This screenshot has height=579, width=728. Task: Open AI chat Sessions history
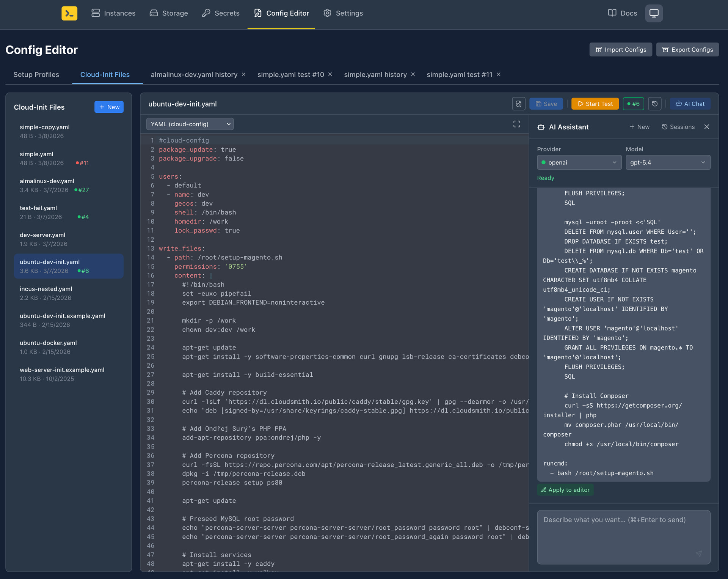(678, 127)
